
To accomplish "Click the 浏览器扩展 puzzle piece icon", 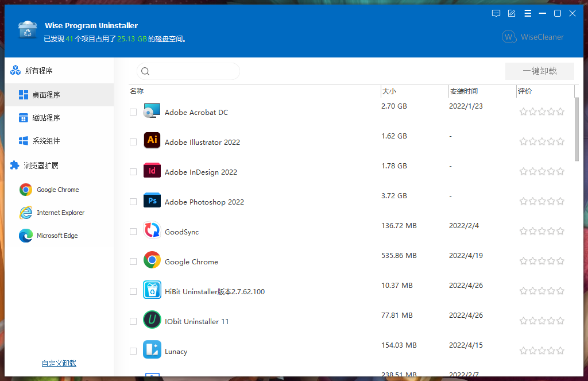I will (x=14, y=165).
